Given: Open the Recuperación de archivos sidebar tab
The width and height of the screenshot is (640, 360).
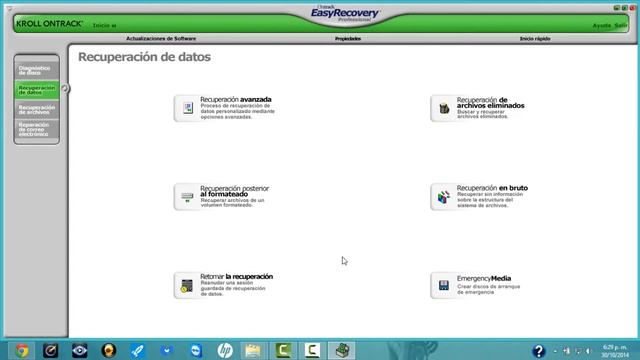Looking at the screenshot, I should tap(36, 109).
